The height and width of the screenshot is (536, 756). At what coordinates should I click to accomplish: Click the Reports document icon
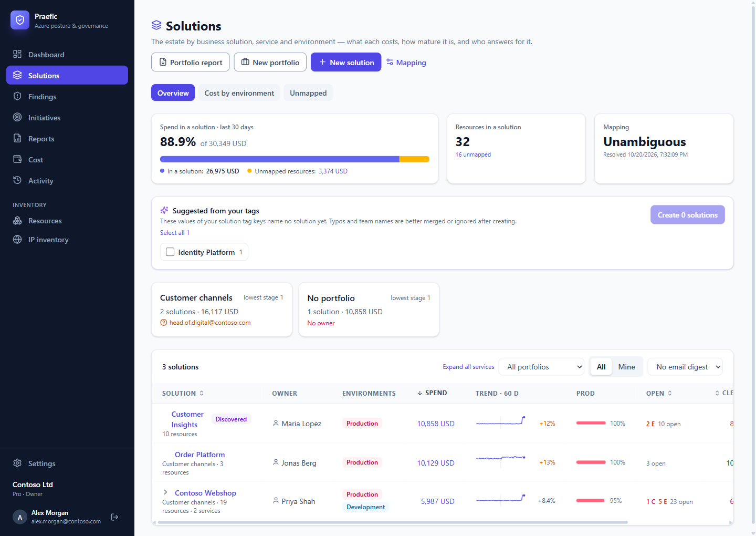[x=17, y=138]
